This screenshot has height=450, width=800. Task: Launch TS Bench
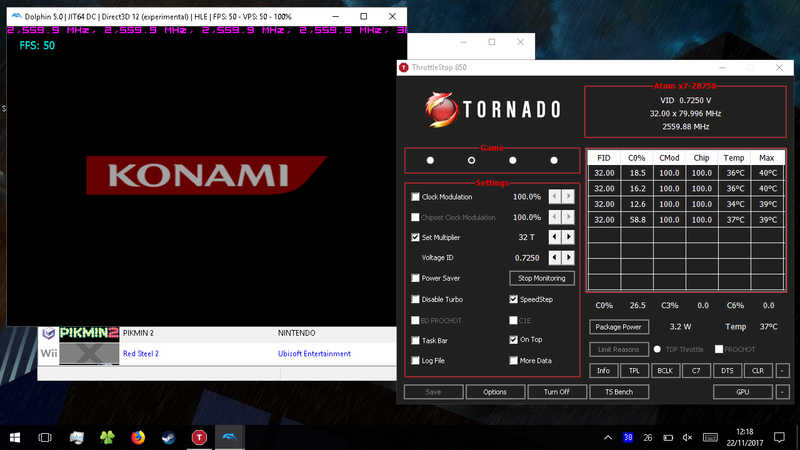(x=619, y=392)
